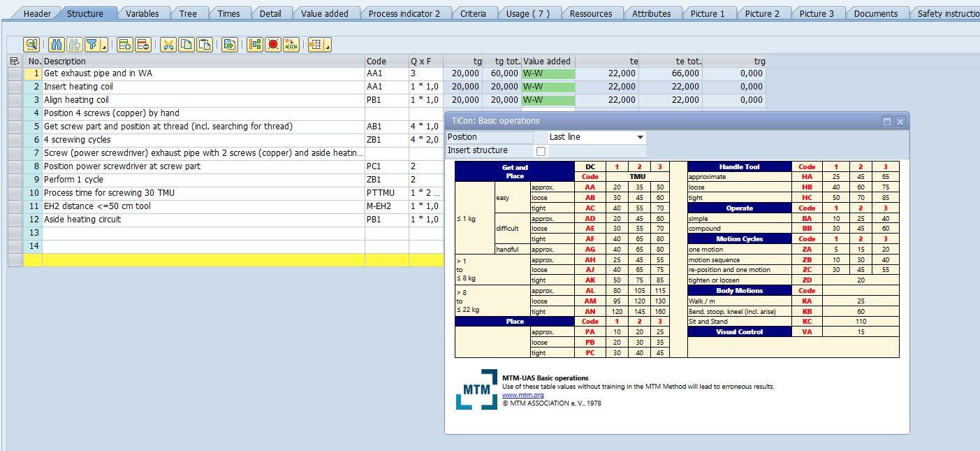Click the green W-W cell in row 1
Image resolution: width=980 pixels, height=451 pixels.
(x=548, y=73)
